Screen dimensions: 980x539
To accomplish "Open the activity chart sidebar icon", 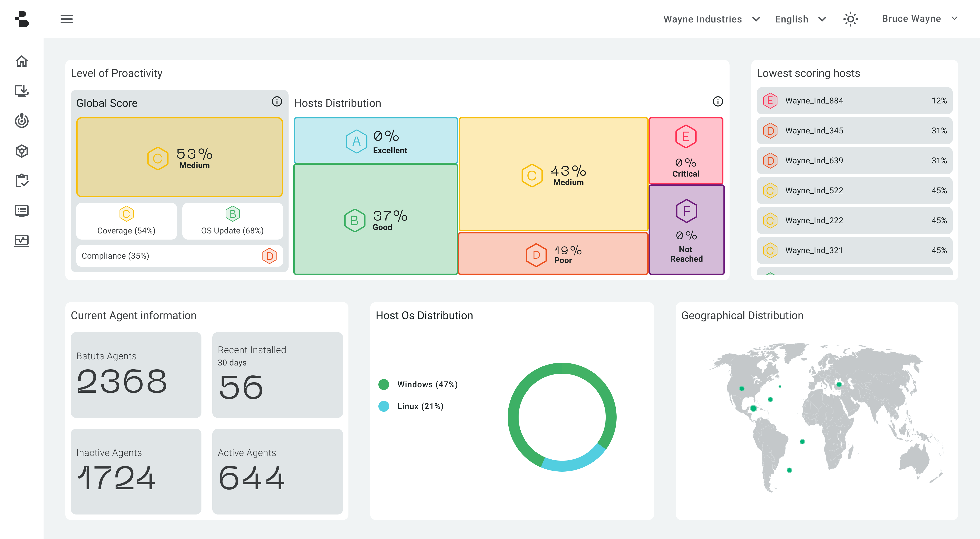I will pos(22,240).
